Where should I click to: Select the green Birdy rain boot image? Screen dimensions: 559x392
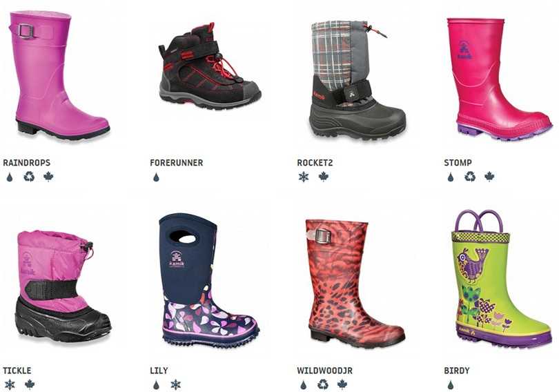pos(502,279)
